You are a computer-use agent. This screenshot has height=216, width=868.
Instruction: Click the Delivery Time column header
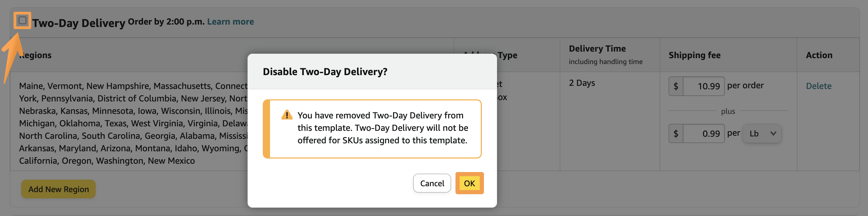(x=597, y=48)
